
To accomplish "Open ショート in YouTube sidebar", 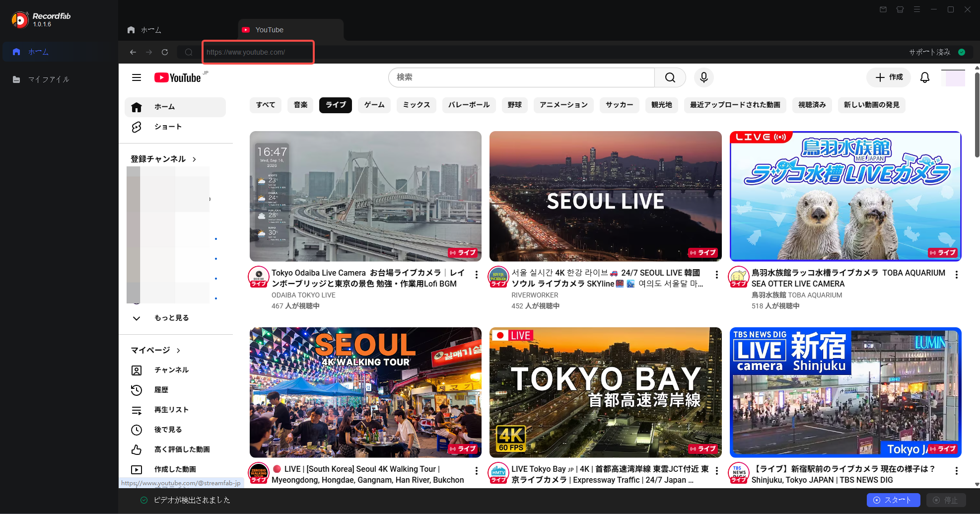I will (175, 127).
